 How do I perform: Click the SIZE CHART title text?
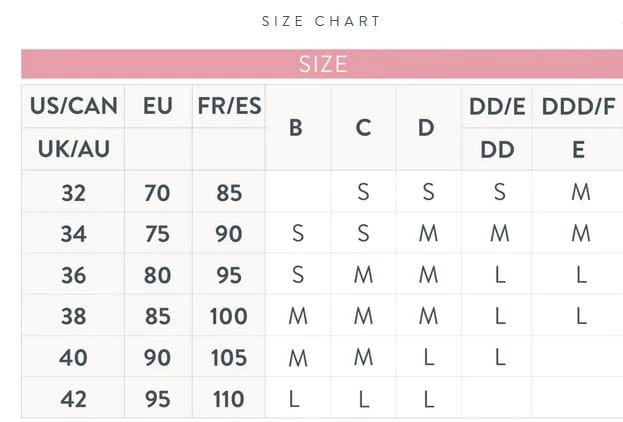321,21
